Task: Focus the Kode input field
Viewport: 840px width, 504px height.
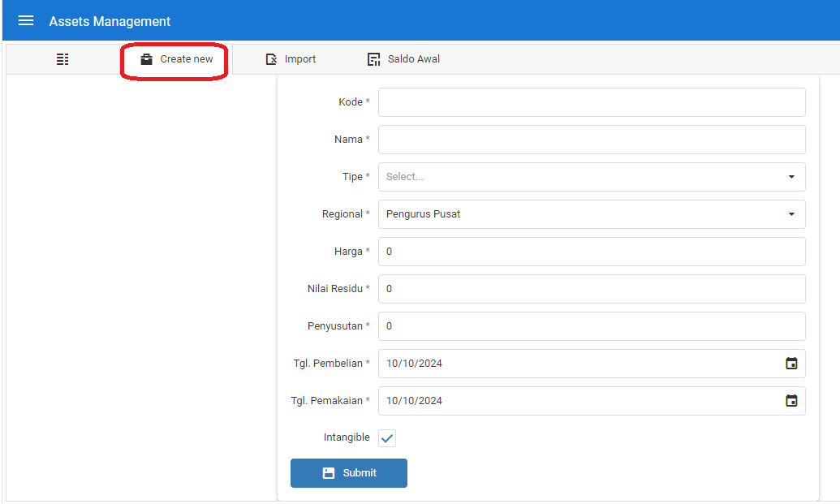Action: 592,102
